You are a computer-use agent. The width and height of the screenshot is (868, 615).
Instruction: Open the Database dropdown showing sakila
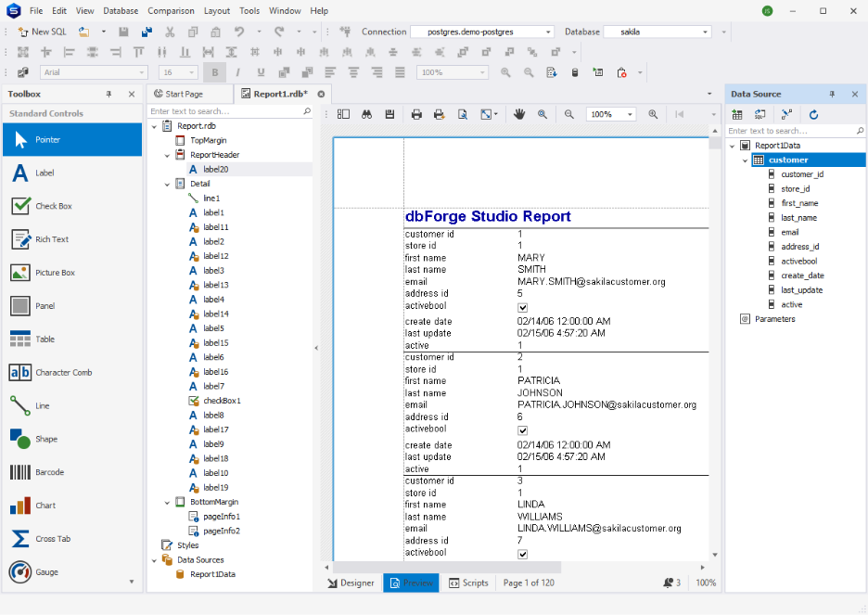(657, 32)
